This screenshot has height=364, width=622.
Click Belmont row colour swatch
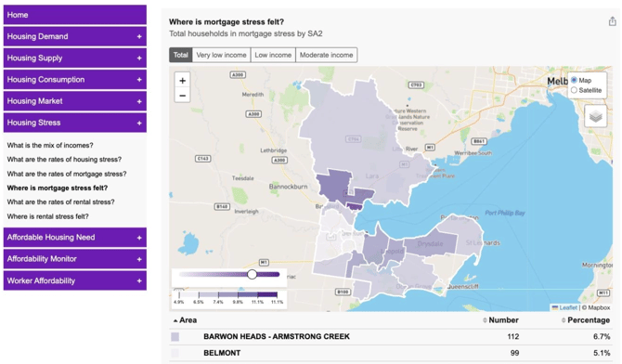pyautogui.click(x=175, y=353)
